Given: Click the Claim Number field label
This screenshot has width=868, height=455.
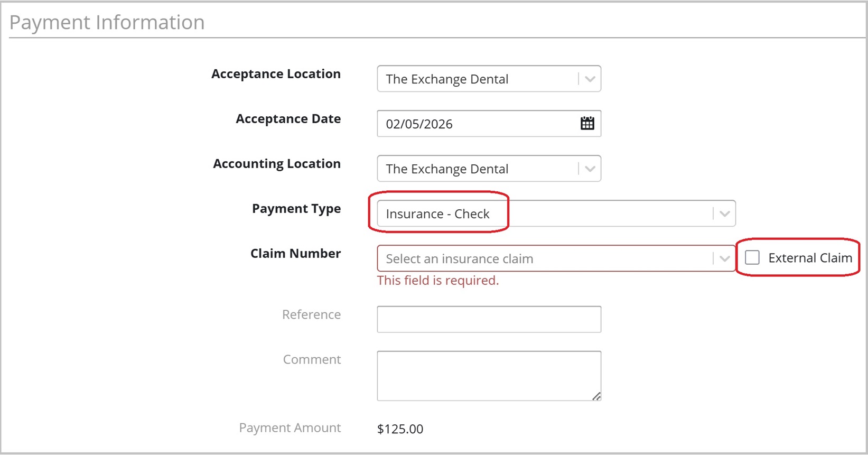Looking at the screenshot, I should (x=295, y=254).
